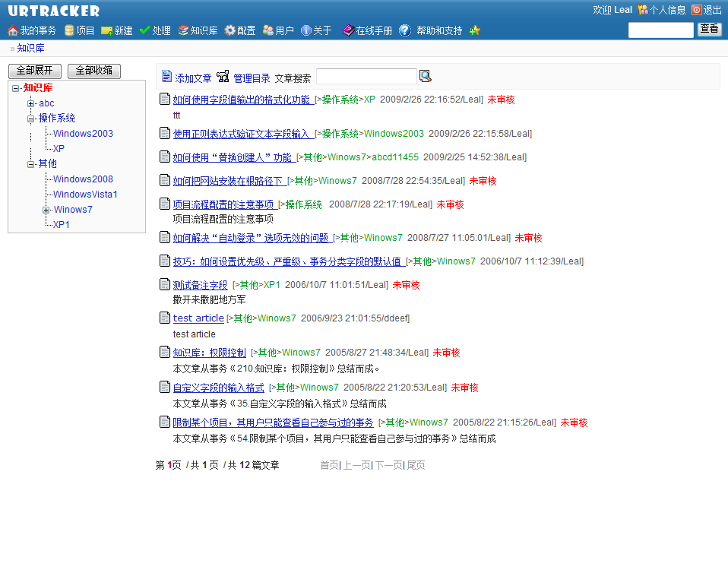Click the 用户 people icon
Screen dimensions: 728x576
pos(268,30)
